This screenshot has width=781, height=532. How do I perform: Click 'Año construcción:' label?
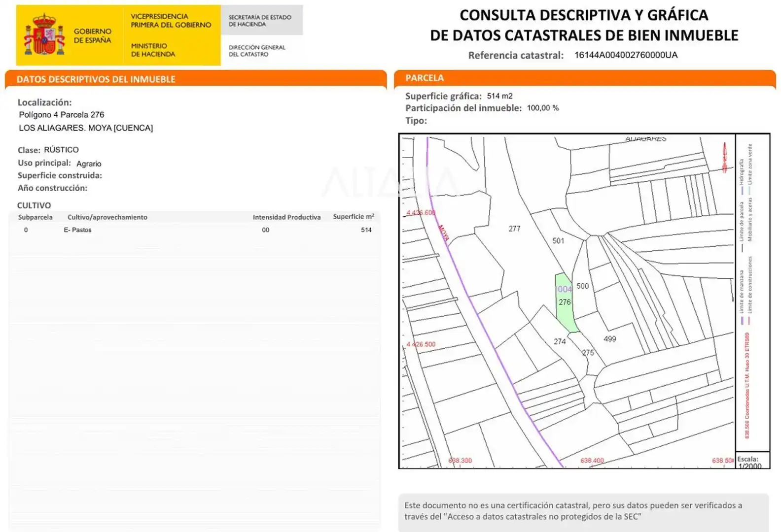52,188
